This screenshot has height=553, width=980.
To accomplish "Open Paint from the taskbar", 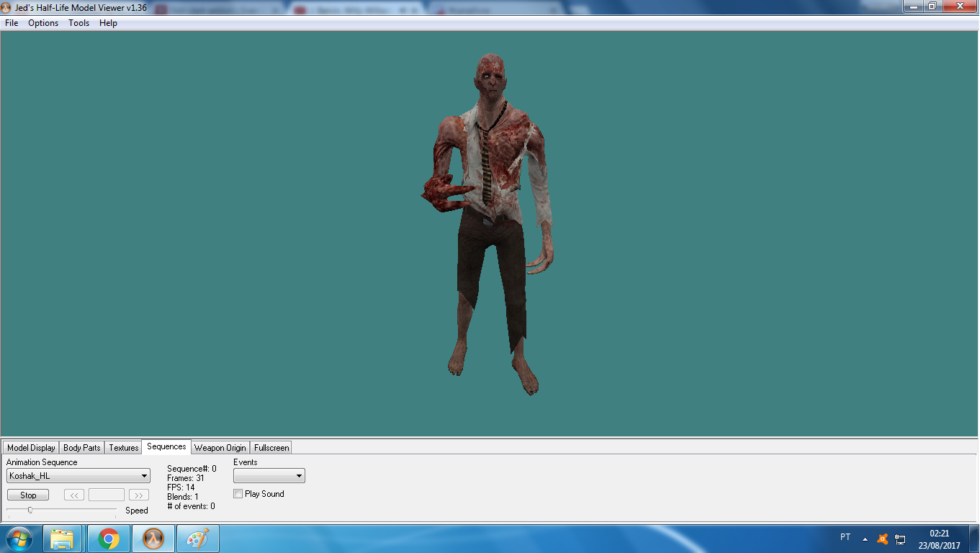I will (x=198, y=539).
